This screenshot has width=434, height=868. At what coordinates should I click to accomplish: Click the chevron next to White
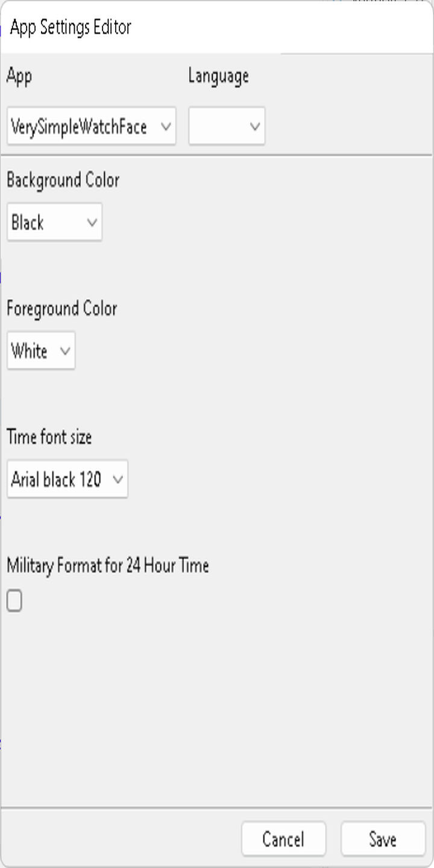pyautogui.click(x=65, y=351)
